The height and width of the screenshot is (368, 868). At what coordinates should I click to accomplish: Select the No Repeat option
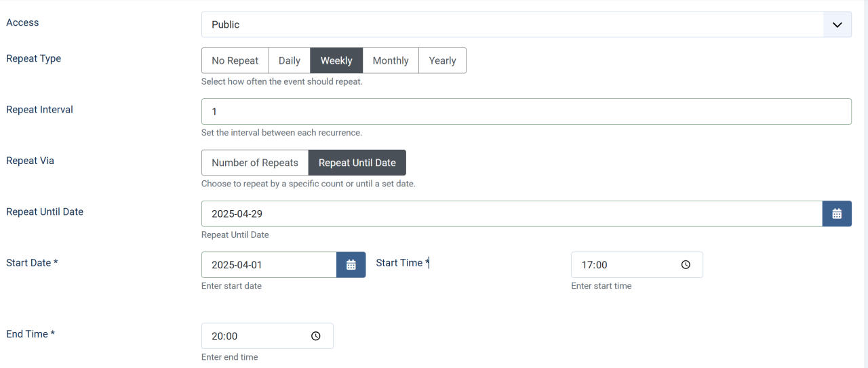(235, 60)
